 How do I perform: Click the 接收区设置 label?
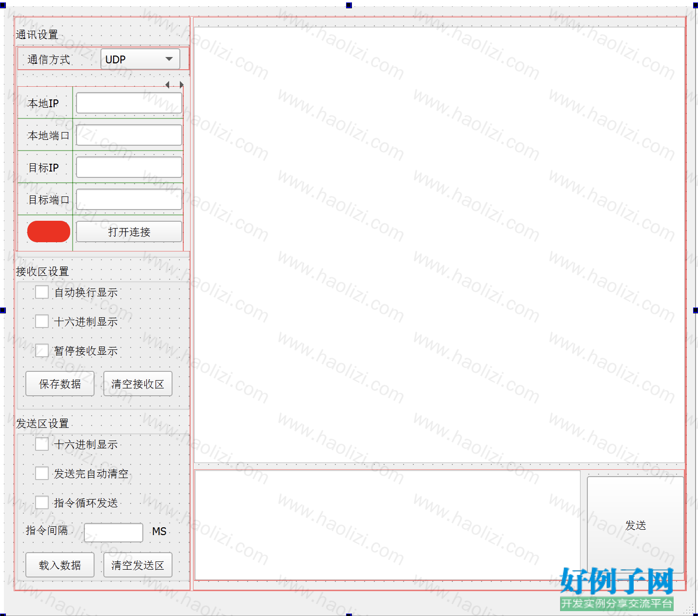pyautogui.click(x=42, y=271)
